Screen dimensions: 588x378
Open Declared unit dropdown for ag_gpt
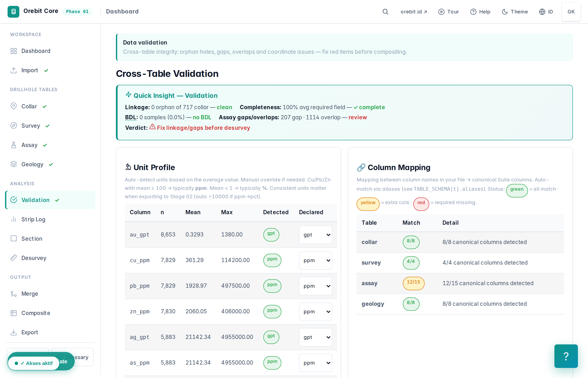tap(316, 337)
